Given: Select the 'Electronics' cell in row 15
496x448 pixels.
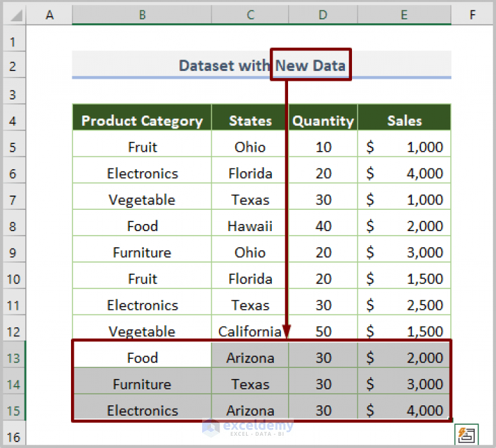Looking at the screenshot, I should [x=142, y=407].
